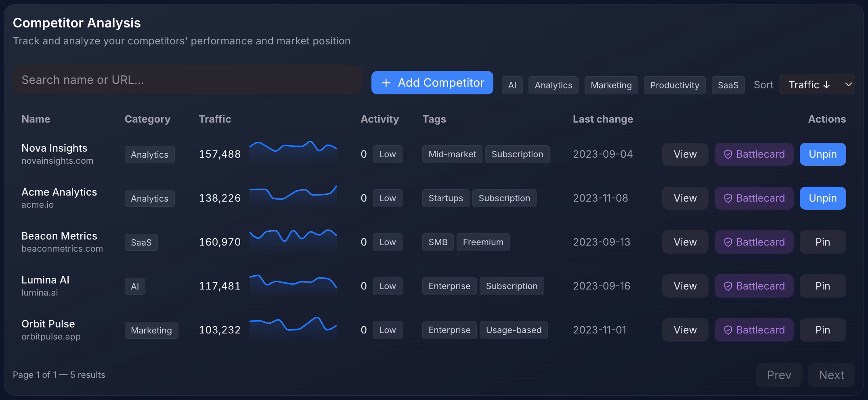Click the Nova Insights traffic sparkline chart
The height and width of the screenshot is (400, 868).
(293, 152)
